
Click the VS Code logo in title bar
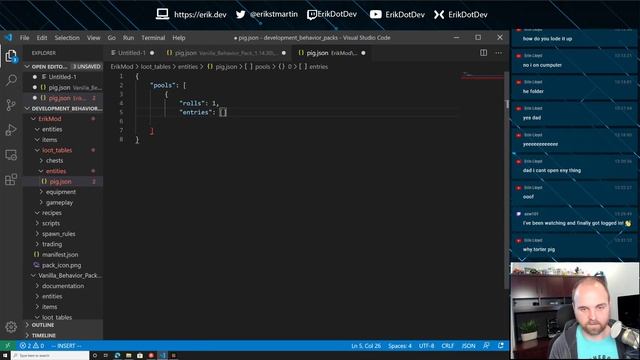tap(9, 38)
